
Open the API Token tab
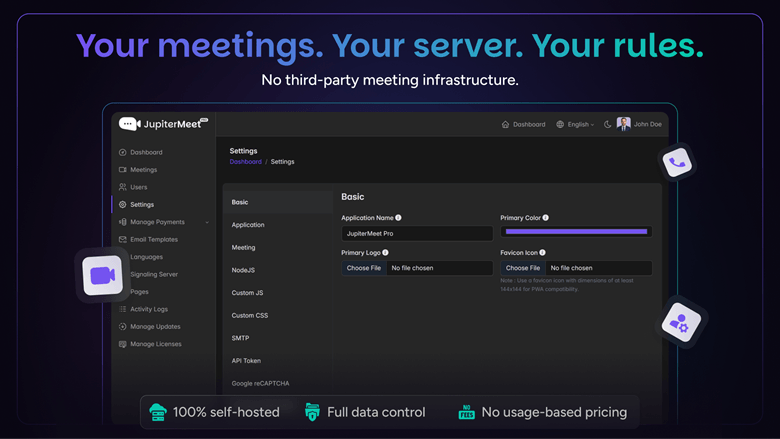click(x=278, y=360)
